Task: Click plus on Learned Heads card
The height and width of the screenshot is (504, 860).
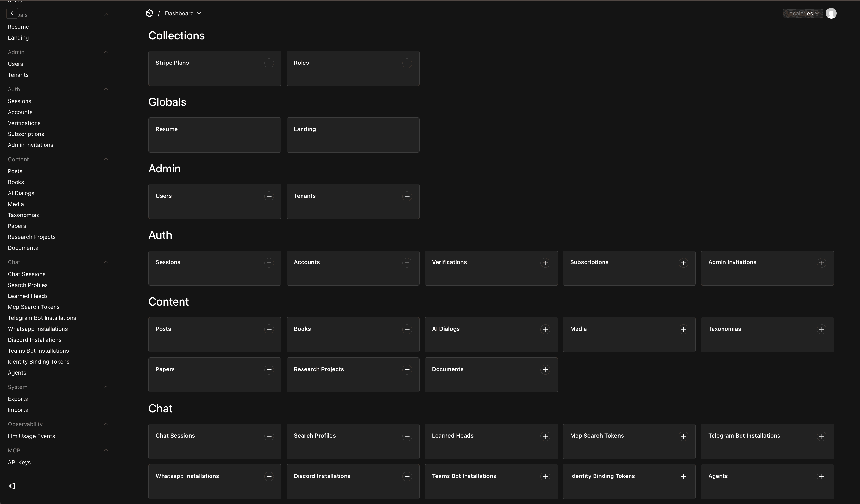Action: click(545, 436)
